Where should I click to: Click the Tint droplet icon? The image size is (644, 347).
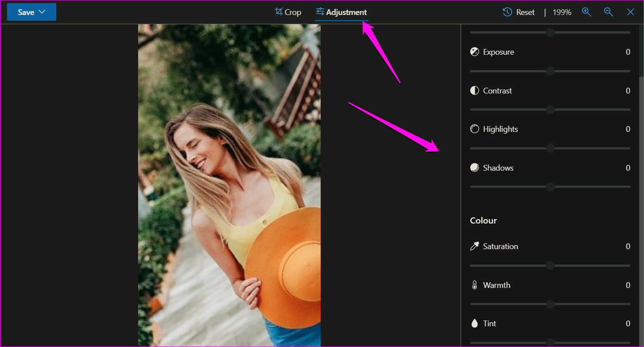474,323
